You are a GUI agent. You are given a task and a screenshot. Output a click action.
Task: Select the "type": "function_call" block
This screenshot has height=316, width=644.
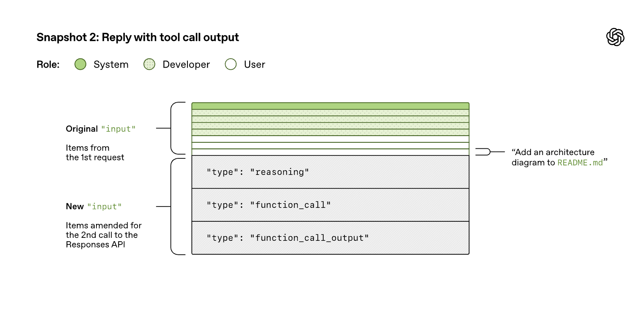coord(330,205)
